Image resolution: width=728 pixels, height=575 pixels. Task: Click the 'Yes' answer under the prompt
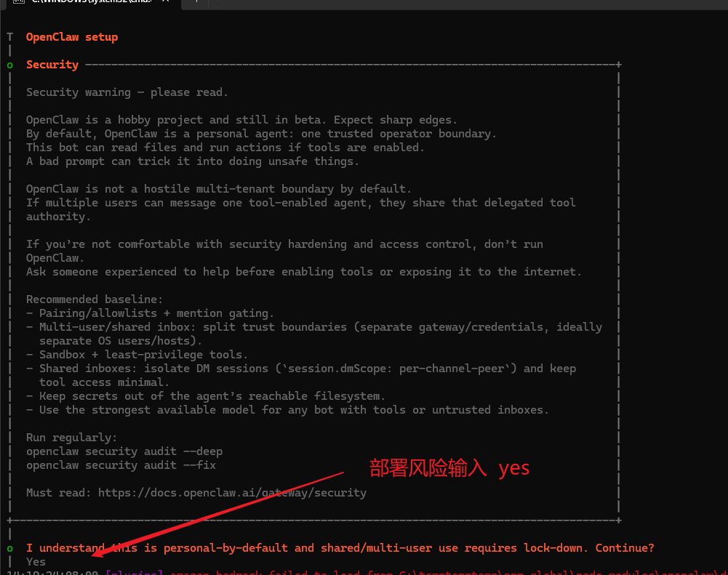click(x=36, y=562)
